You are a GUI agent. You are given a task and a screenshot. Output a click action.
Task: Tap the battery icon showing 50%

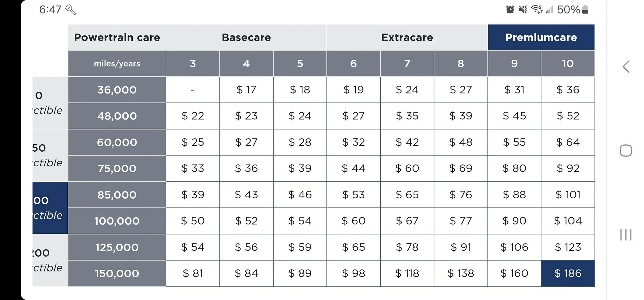[x=585, y=9]
